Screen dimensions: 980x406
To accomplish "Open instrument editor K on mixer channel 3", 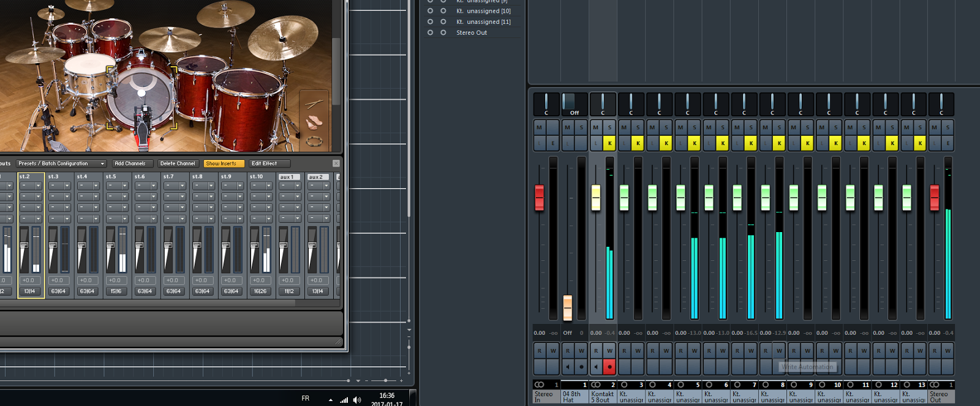I will coord(638,143).
